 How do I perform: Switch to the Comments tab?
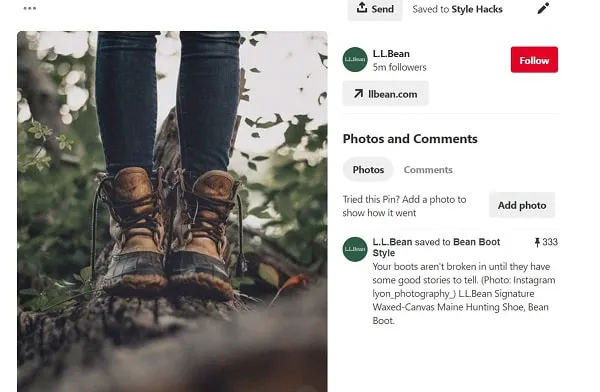[x=428, y=170]
